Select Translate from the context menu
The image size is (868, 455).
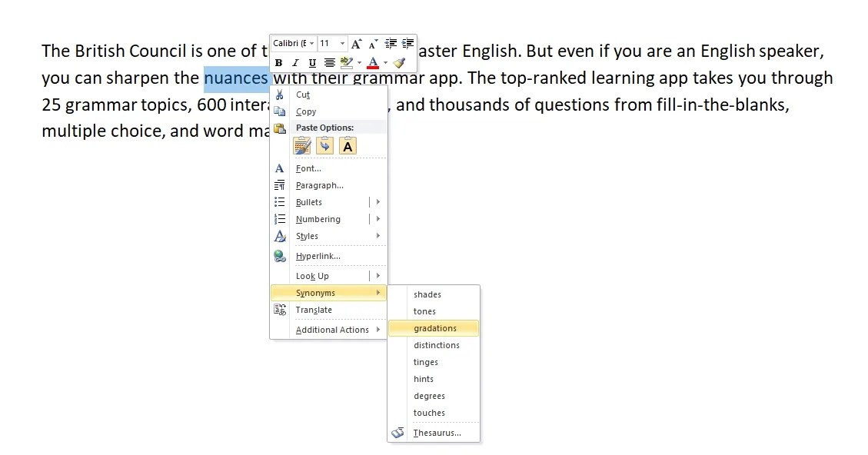pyautogui.click(x=314, y=310)
